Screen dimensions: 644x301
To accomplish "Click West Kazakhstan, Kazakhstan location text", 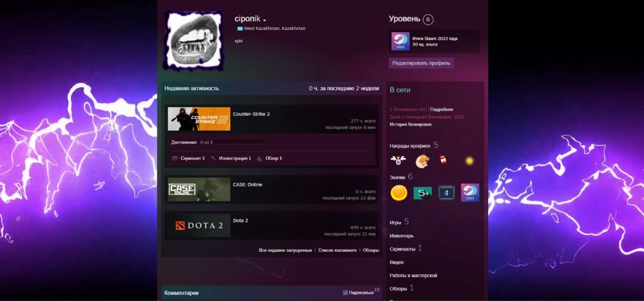I will 274,29.
